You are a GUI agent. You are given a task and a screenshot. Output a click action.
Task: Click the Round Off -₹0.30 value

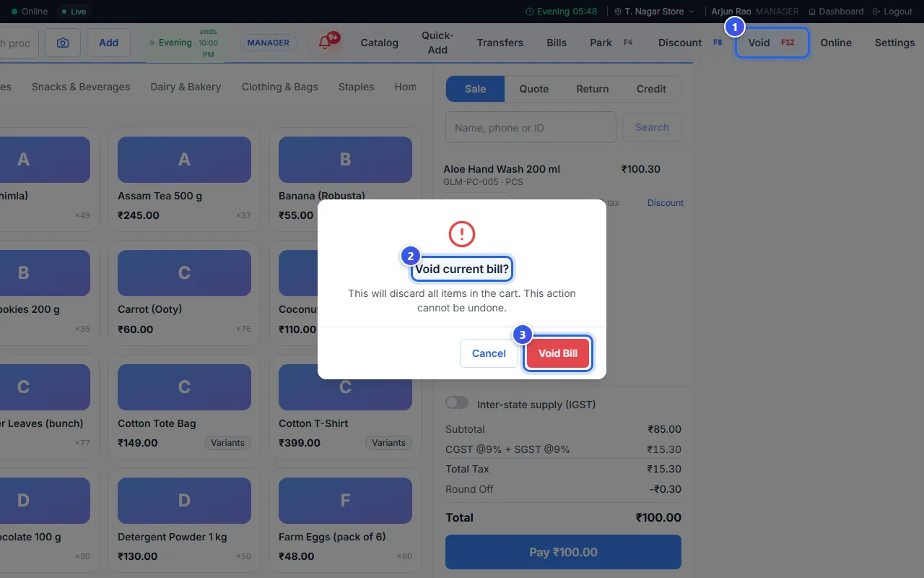[666, 489]
